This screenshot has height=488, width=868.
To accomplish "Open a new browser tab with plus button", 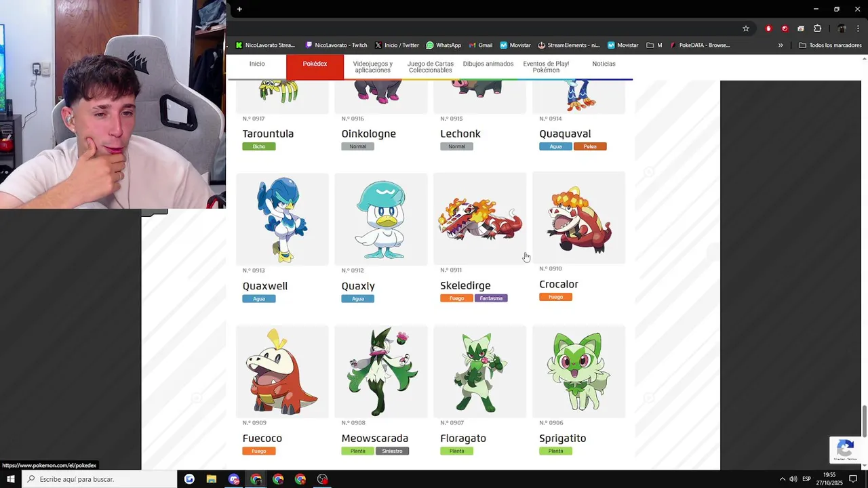I will point(239,9).
